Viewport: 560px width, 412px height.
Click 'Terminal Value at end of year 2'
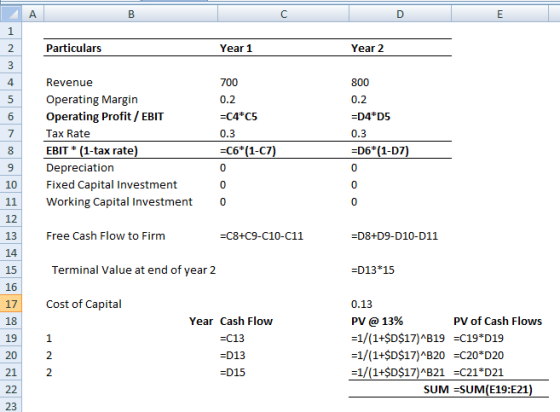coord(134,270)
